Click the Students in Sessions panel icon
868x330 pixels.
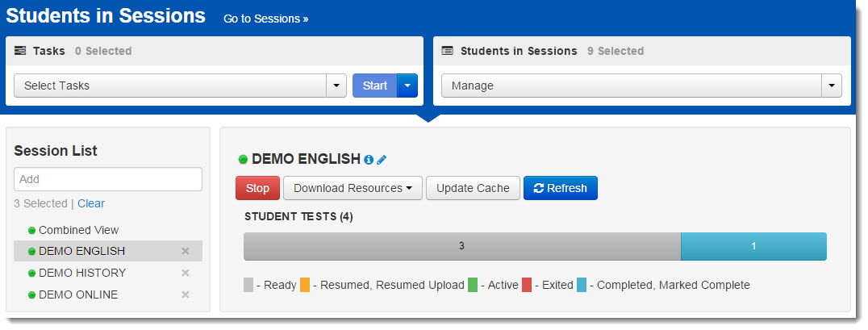(x=448, y=51)
